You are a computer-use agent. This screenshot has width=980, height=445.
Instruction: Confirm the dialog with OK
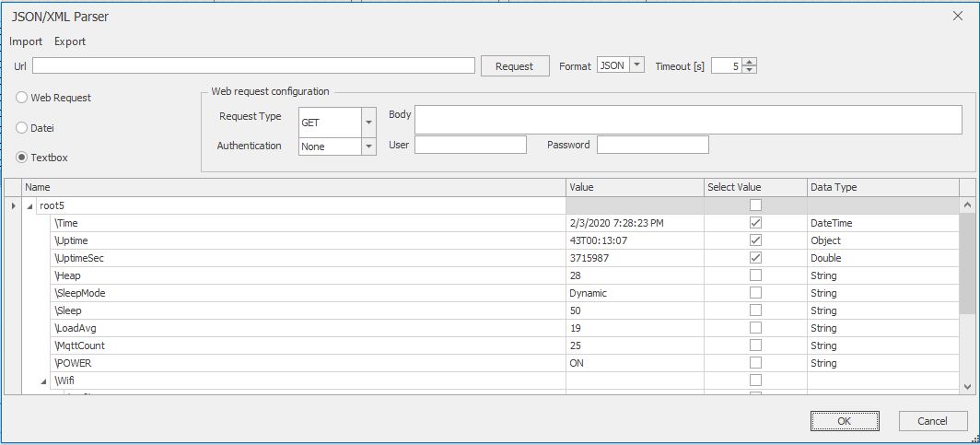[x=845, y=421]
